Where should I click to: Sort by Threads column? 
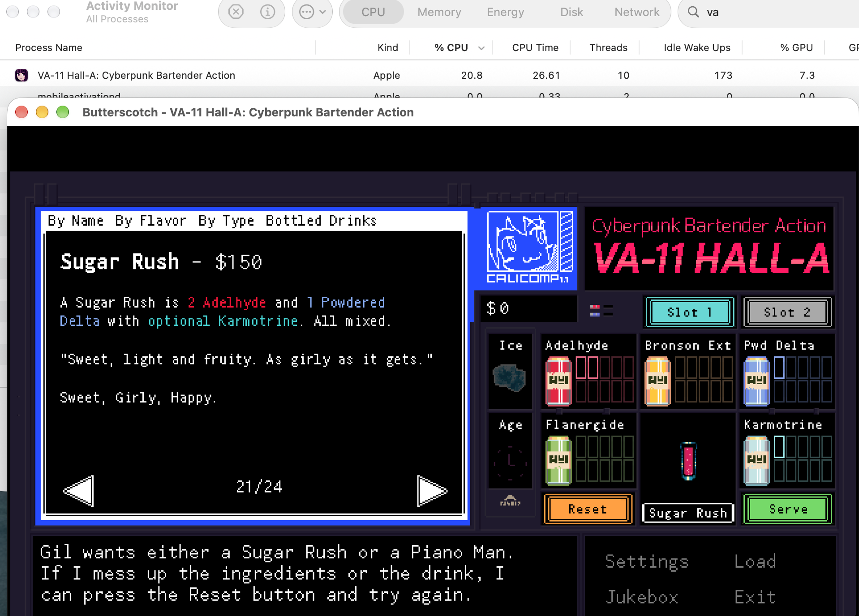[608, 47]
